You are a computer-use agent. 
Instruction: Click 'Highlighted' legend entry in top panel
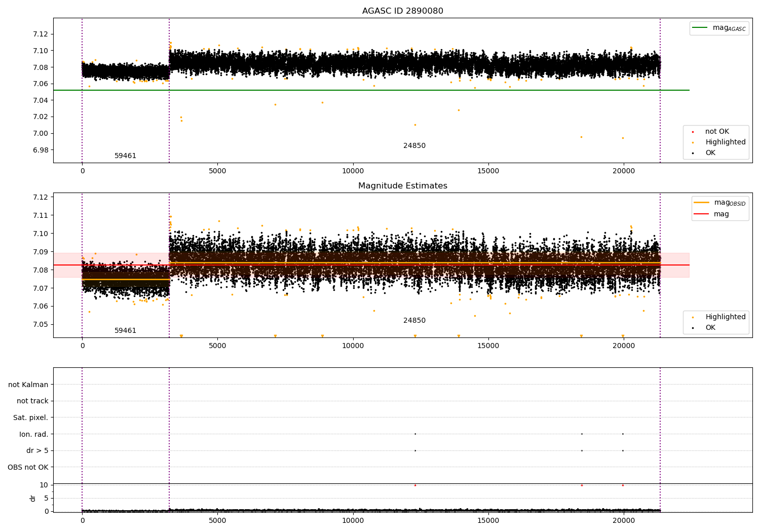click(725, 142)
